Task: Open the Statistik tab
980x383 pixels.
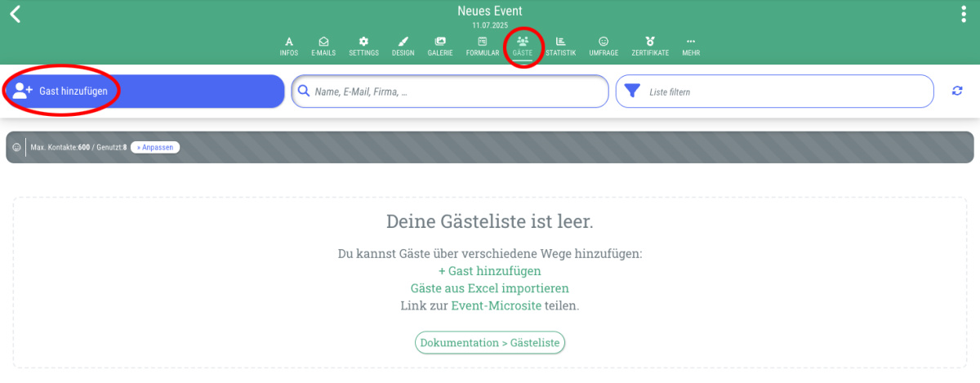Action: tap(560, 47)
